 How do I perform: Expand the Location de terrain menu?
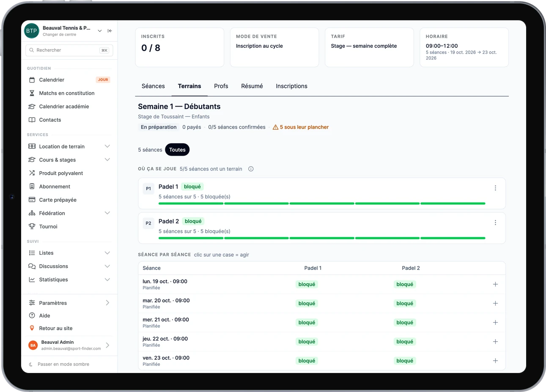[x=107, y=146]
